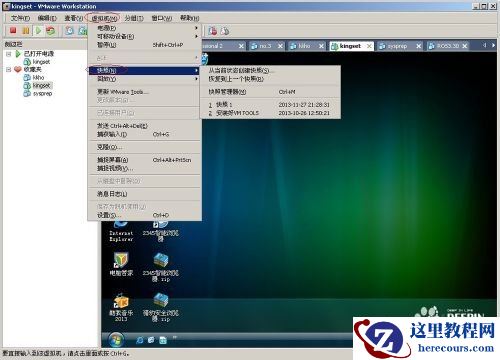Viewport: 500px width, 360px height.
Task: Open 2345智能浏览器 shortcut beside Internet Explorer
Action: pyautogui.click(x=161, y=231)
